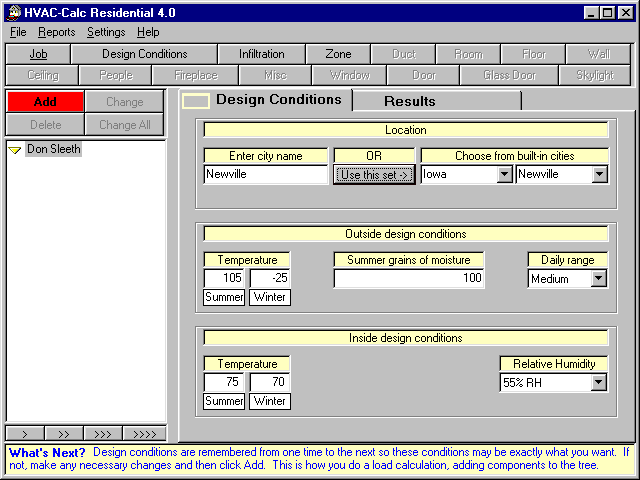Click the Skylight toolbar button

point(595,75)
